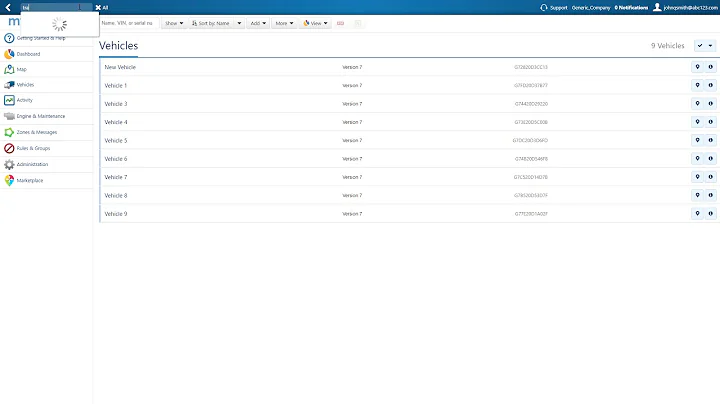Click the back arrow in the top bar
The height and width of the screenshot is (404, 720).
8,7
